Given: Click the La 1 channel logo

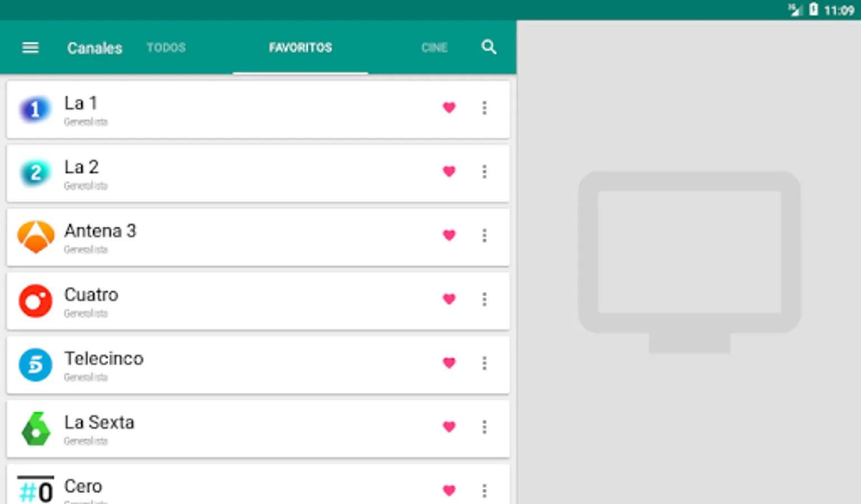Looking at the screenshot, I should click(x=35, y=109).
